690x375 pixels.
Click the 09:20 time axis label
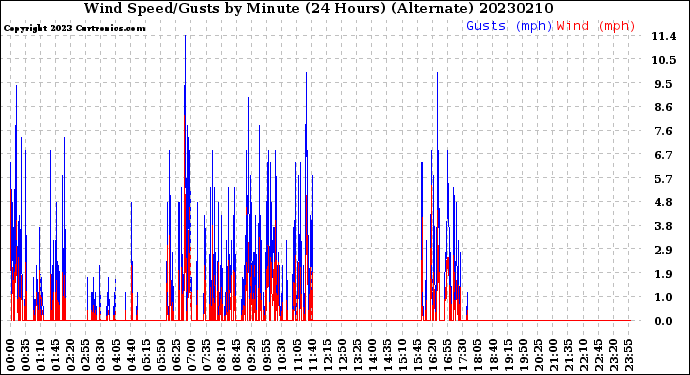252,355
